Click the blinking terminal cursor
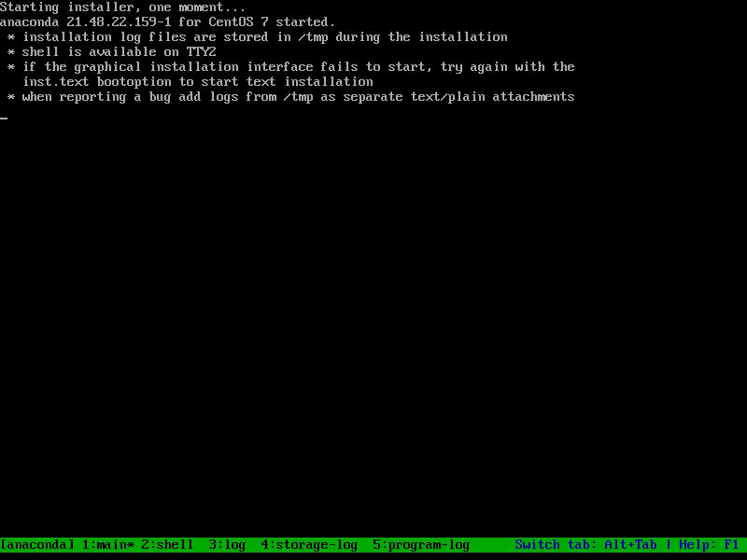747x560 pixels. (4, 118)
